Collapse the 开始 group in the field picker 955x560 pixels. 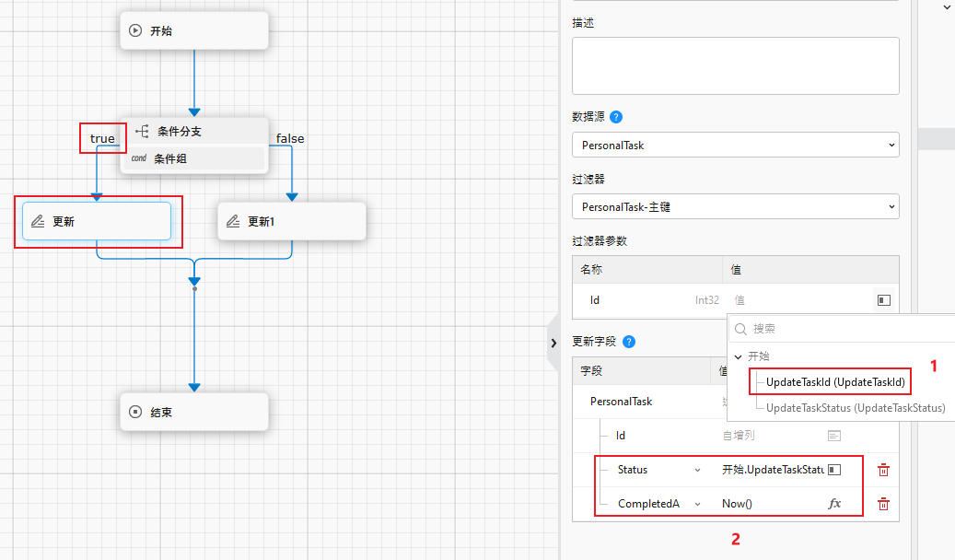pos(738,356)
